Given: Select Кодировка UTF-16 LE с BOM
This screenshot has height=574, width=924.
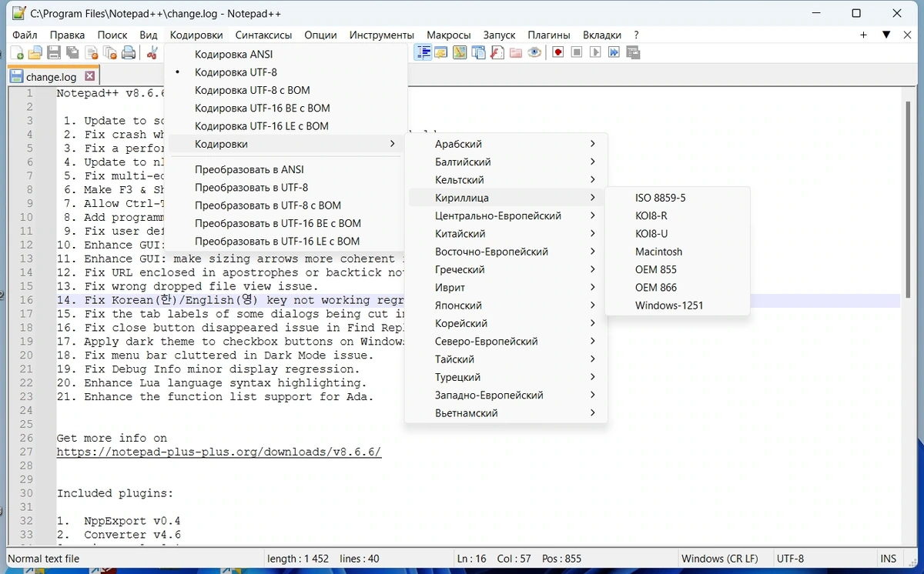Looking at the screenshot, I should click(286, 126).
